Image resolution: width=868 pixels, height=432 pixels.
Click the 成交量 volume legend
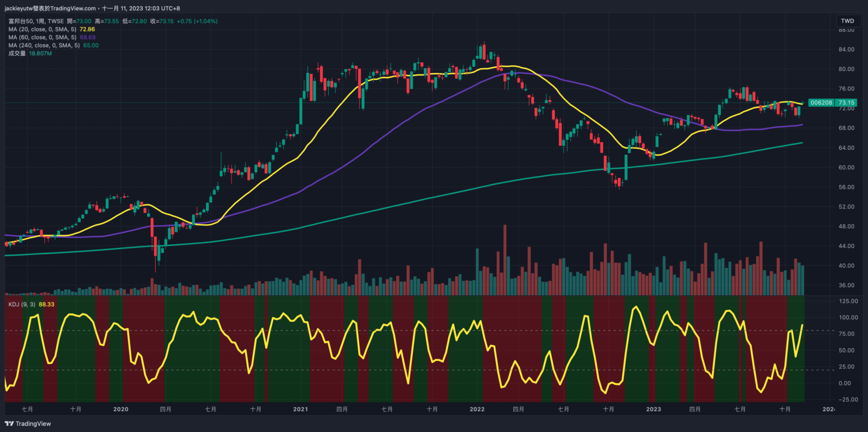[x=17, y=54]
